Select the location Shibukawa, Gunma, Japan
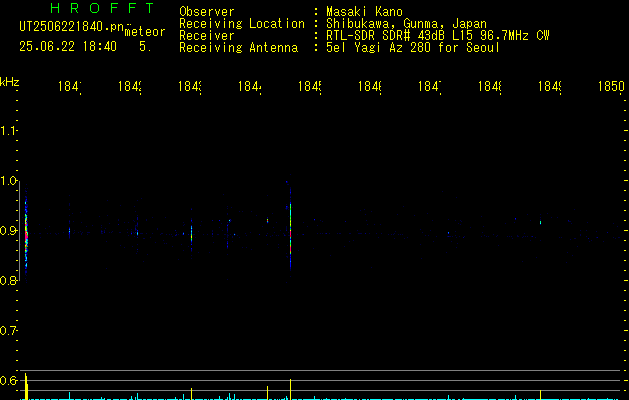This screenshot has height=400, width=629. pyautogui.click(x=406, y=24)
